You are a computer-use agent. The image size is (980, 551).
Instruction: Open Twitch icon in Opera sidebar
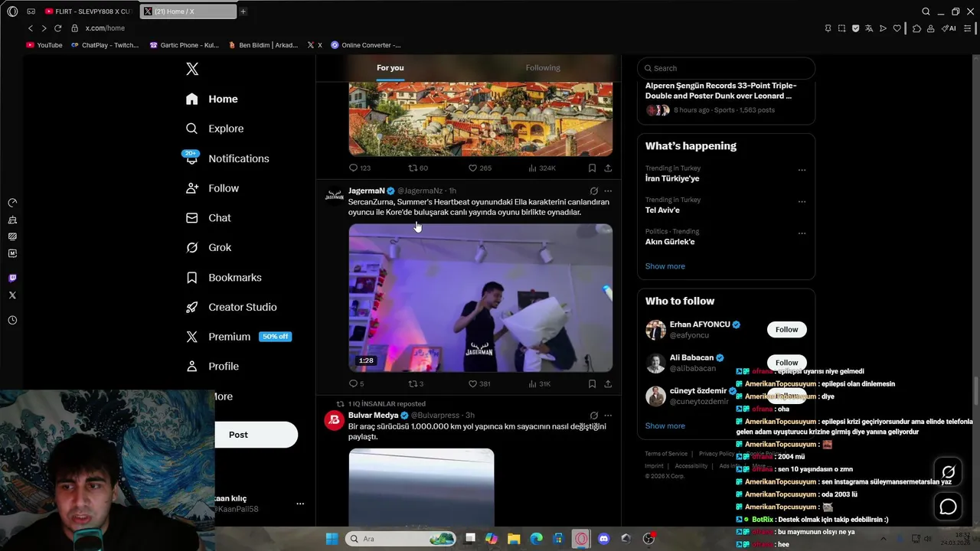tap(12, 278)
